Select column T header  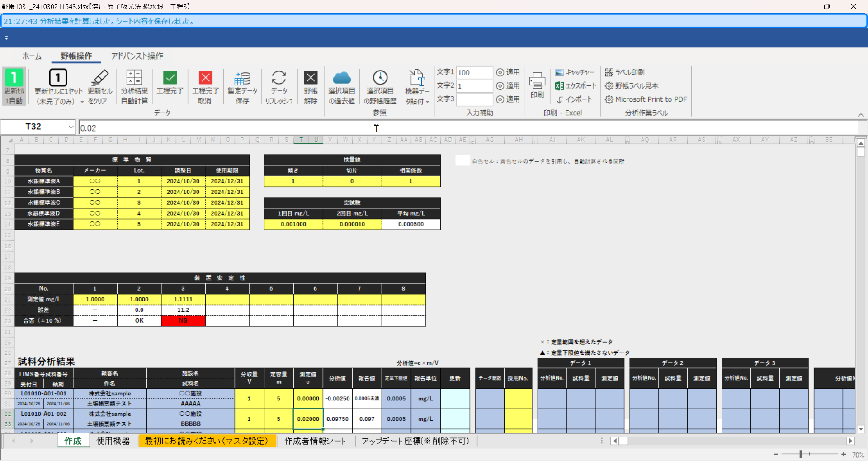[301, 140]
